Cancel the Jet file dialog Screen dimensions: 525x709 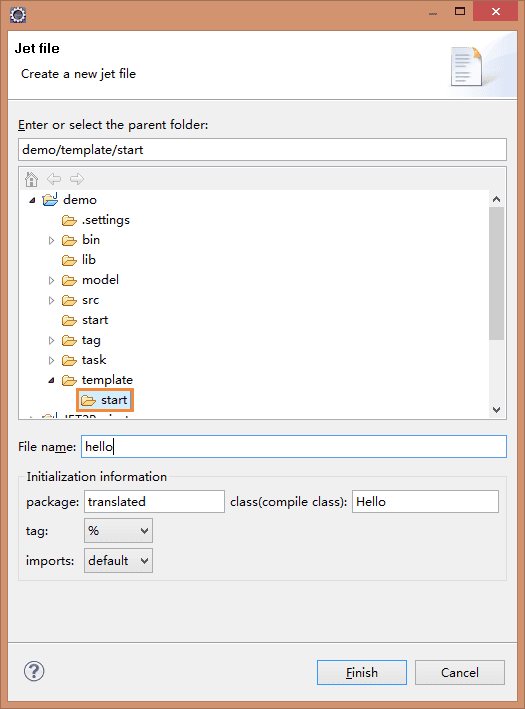(460, 672)
